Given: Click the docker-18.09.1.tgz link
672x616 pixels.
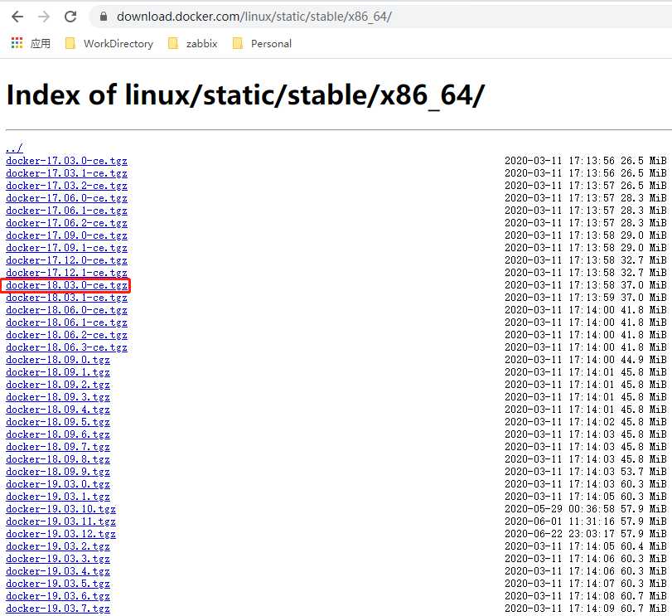Looking at the screenshot, I should (x=58, y=372).
